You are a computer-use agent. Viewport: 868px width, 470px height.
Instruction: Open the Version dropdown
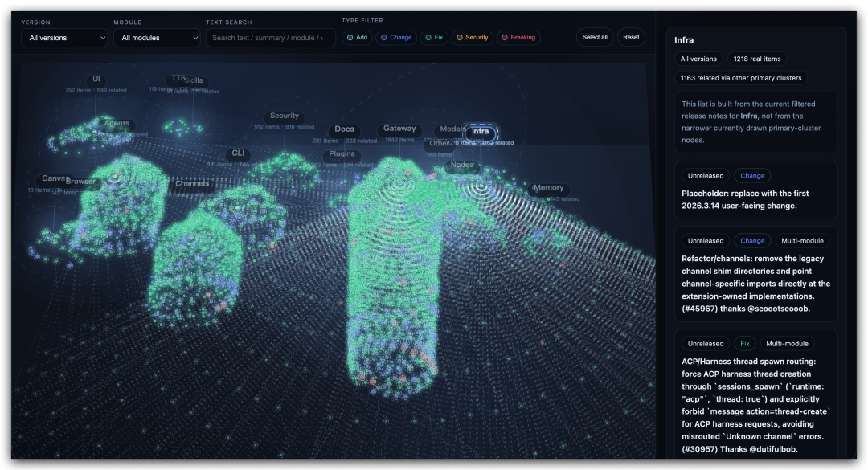(x=64, y=38)
